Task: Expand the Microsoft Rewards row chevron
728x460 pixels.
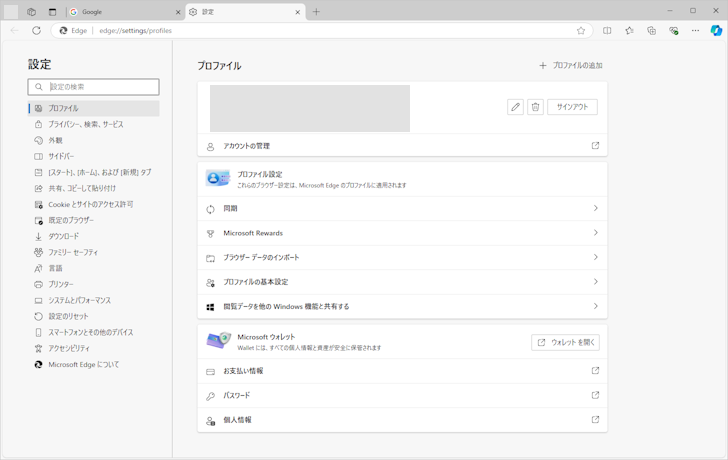Action: (596, 233)
